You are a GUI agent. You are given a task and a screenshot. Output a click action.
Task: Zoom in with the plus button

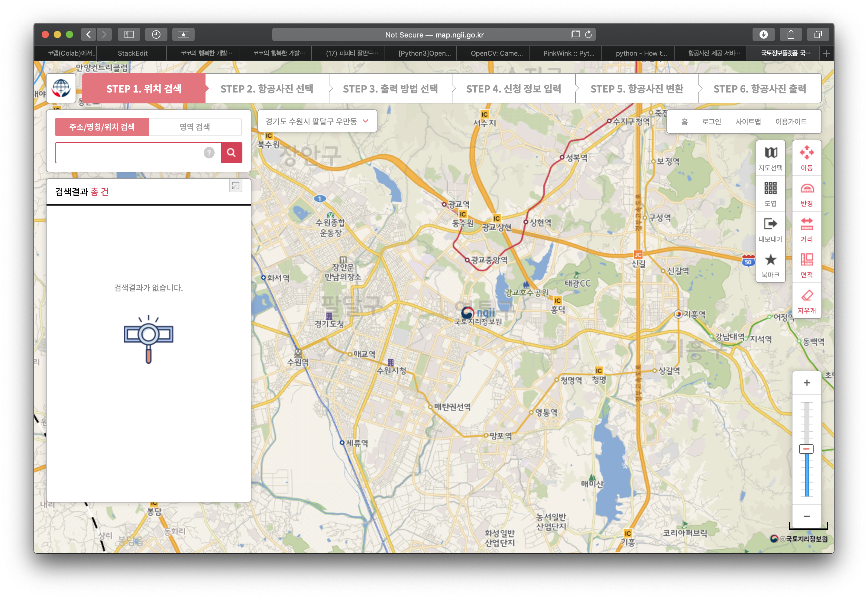point(807,382)
